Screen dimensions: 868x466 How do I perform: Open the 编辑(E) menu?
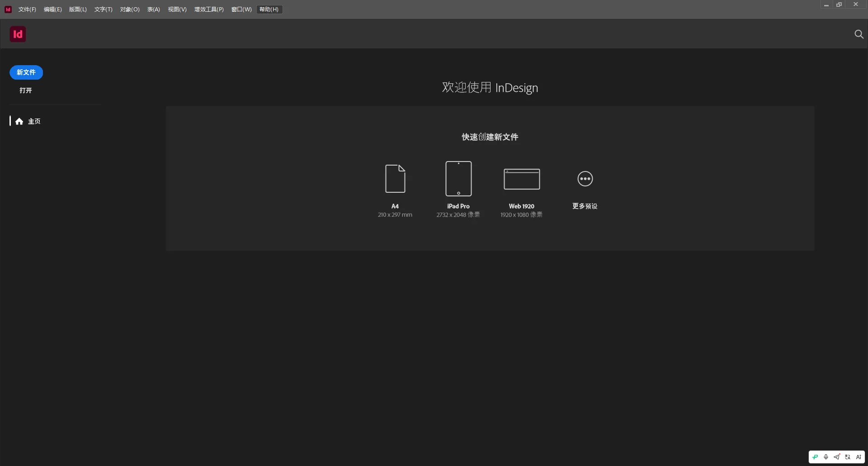(53, 10)
